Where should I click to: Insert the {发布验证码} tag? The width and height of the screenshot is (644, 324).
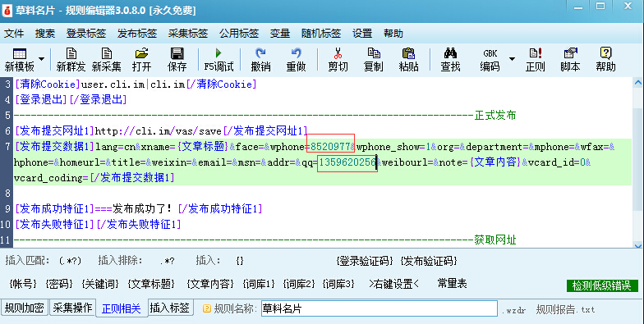428,261
